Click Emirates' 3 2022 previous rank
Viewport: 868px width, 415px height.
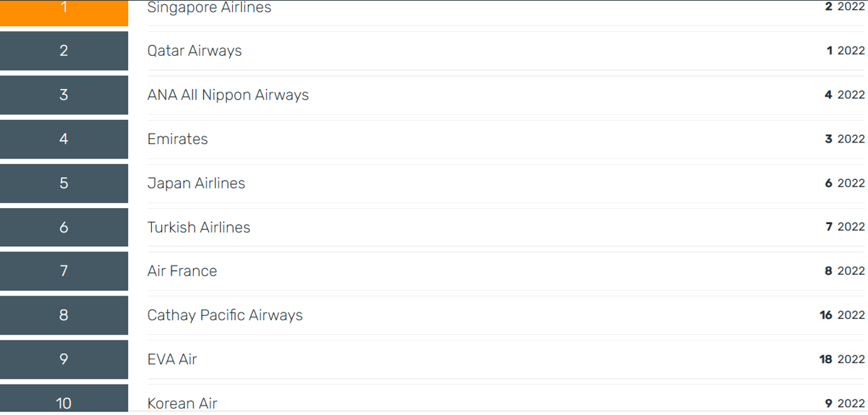click(845, 139)
